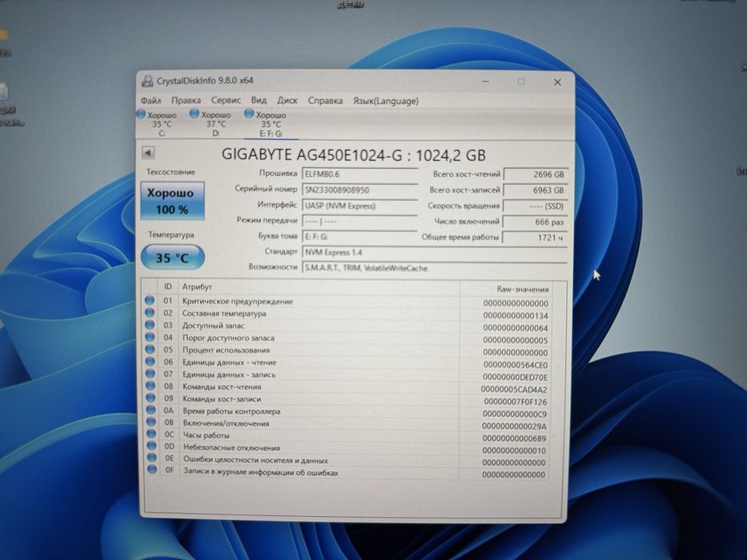This screenshot has width=747, height=560.
Task: Click status dot for Доступный запас row
Action: pos(150,325)
